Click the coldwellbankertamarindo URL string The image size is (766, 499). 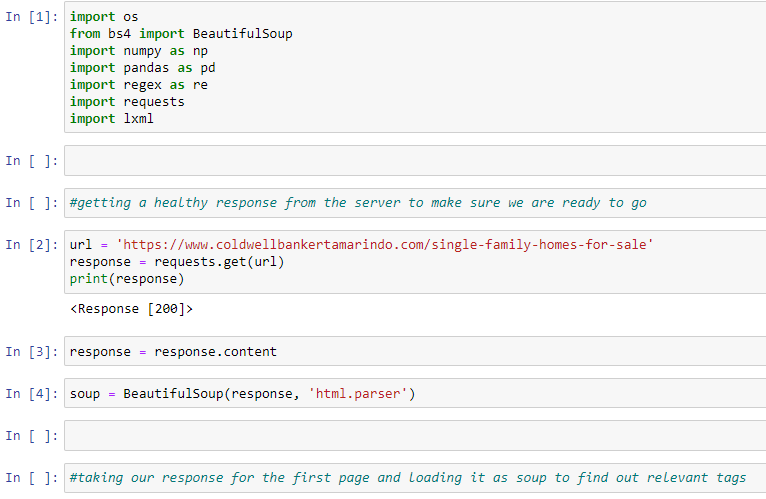(384, 244)
